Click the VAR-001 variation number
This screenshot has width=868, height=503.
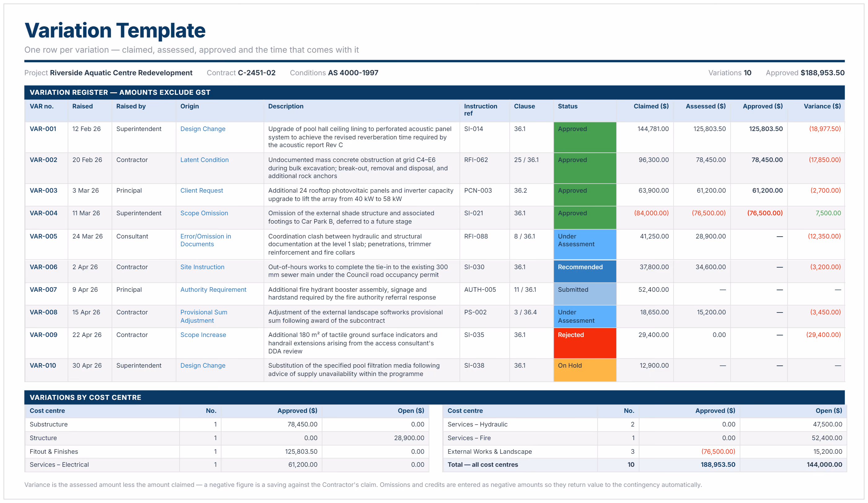click(x=43, y=129)
